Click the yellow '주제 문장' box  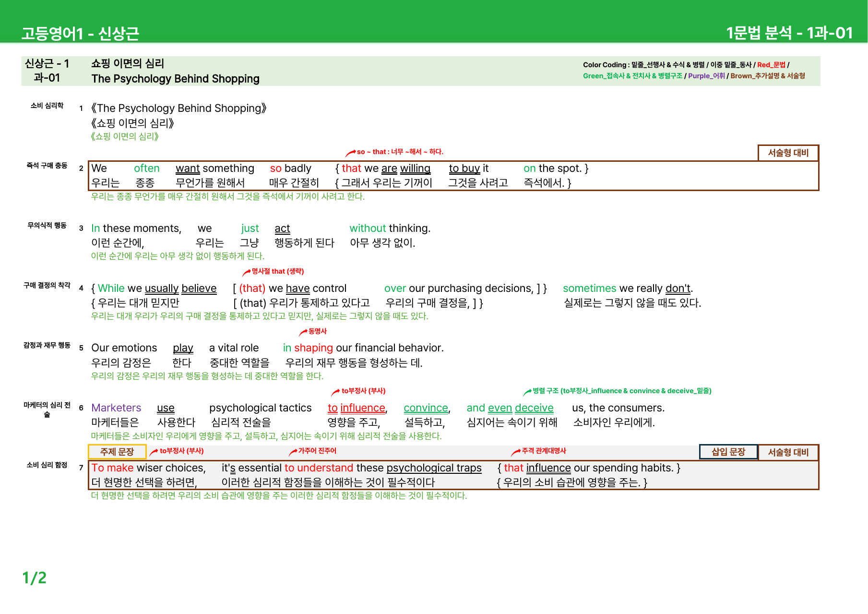(x=117, y=452)
